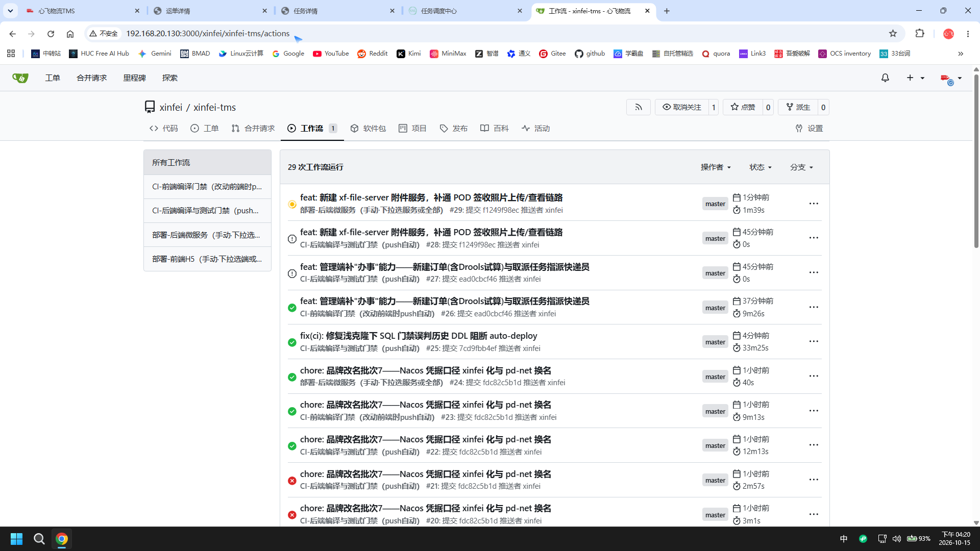Click the xinfei-tms repository name
The height and width of the screenshot is (551, 980).
point(214,107)
